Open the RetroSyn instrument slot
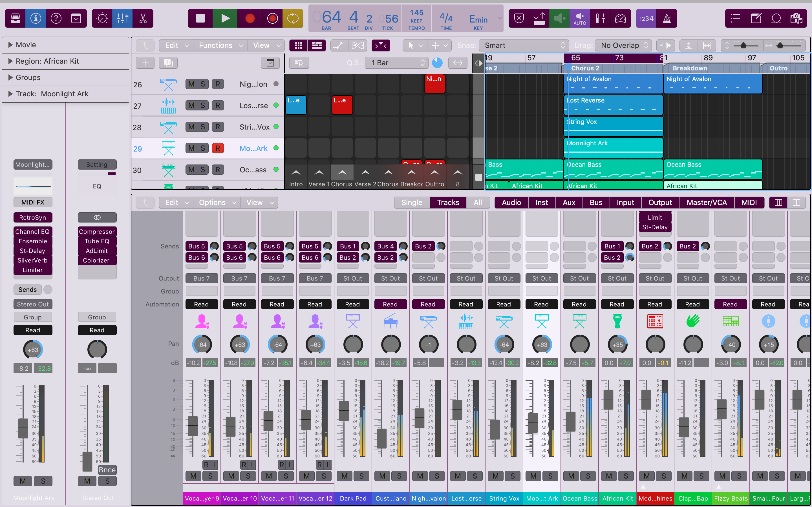Image resolution: width=812 pixels, height=507 pixels. coord(32,217)
